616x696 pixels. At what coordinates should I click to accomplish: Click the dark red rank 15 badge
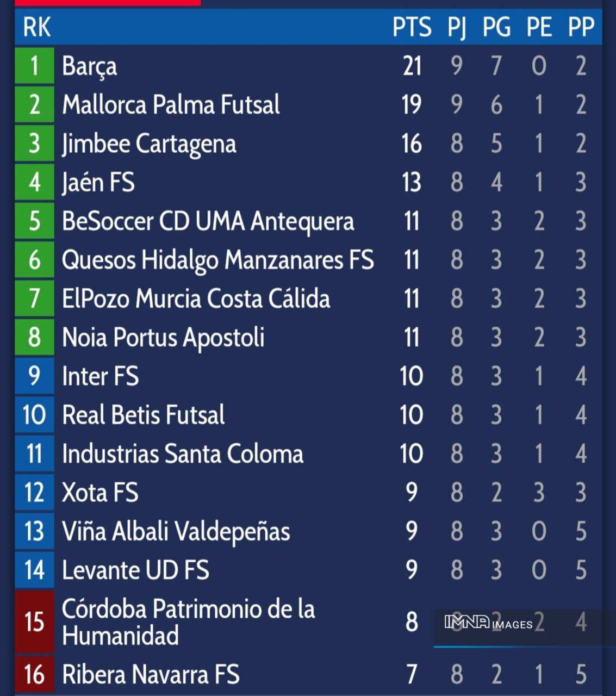point(34,622)
